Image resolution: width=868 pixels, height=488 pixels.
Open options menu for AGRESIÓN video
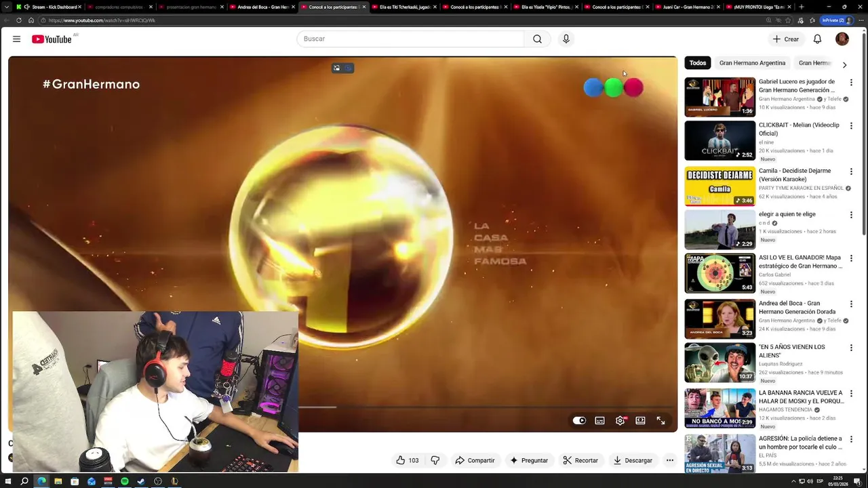point(851,439)
